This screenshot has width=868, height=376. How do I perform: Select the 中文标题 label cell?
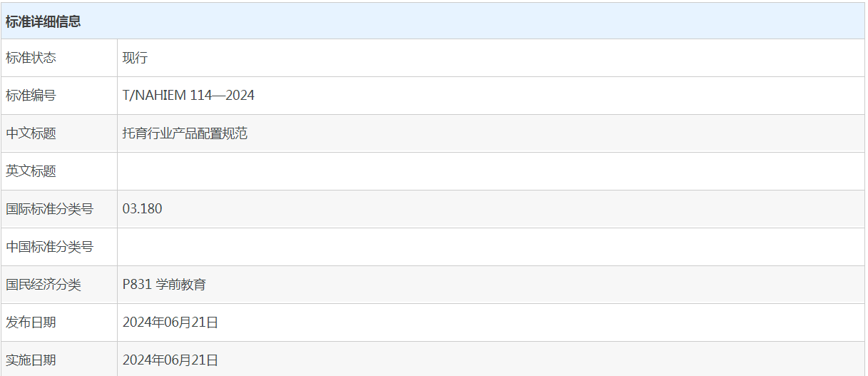[x=59, y=133]
